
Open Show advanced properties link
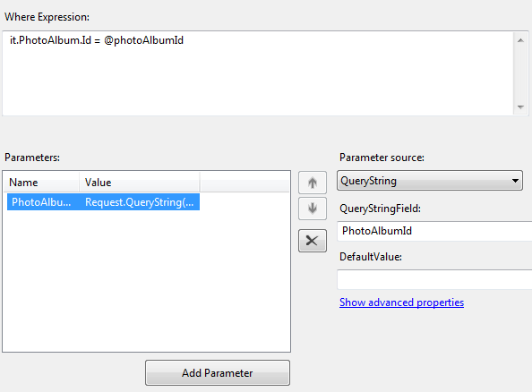401,303
